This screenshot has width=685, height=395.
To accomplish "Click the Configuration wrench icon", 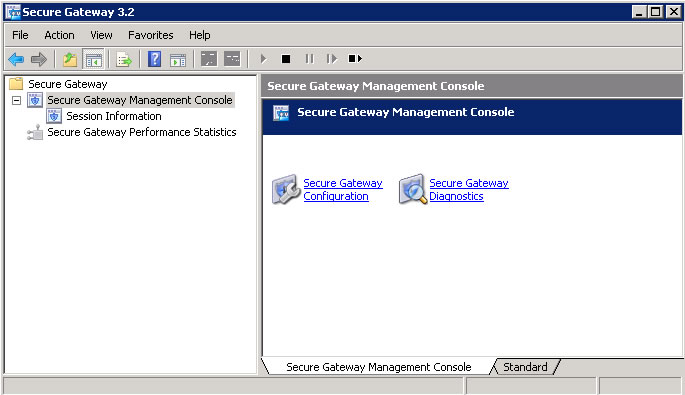I will (286, 189).
